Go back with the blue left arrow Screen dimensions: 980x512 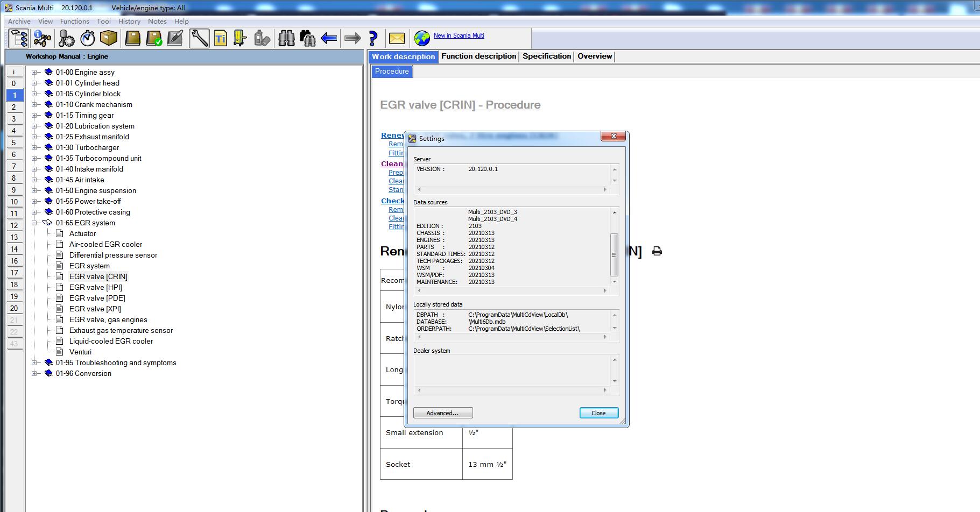click(329, 38)
